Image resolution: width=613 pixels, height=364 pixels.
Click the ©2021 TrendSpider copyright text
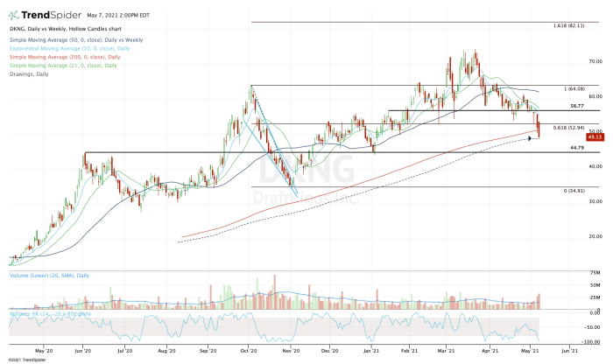point(27,360)
